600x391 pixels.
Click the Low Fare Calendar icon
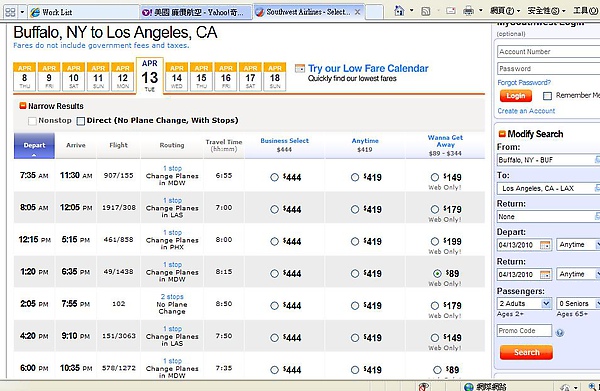[x=300, y=68]
